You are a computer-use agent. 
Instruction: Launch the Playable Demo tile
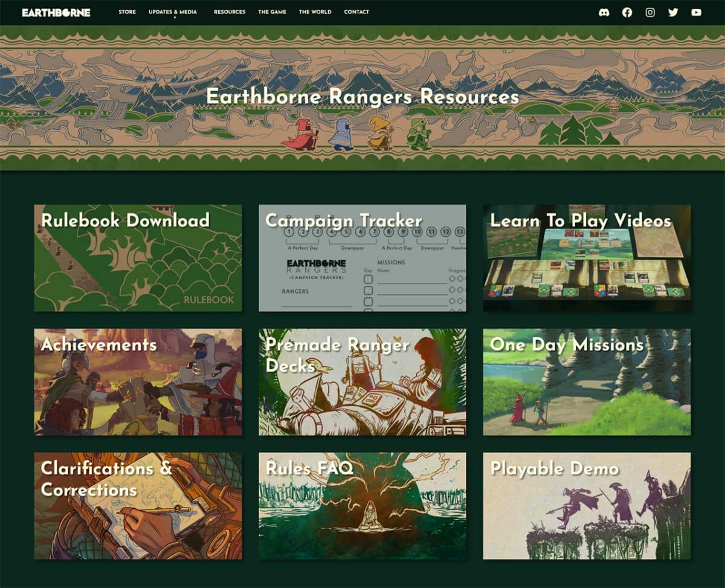[587, 505]
